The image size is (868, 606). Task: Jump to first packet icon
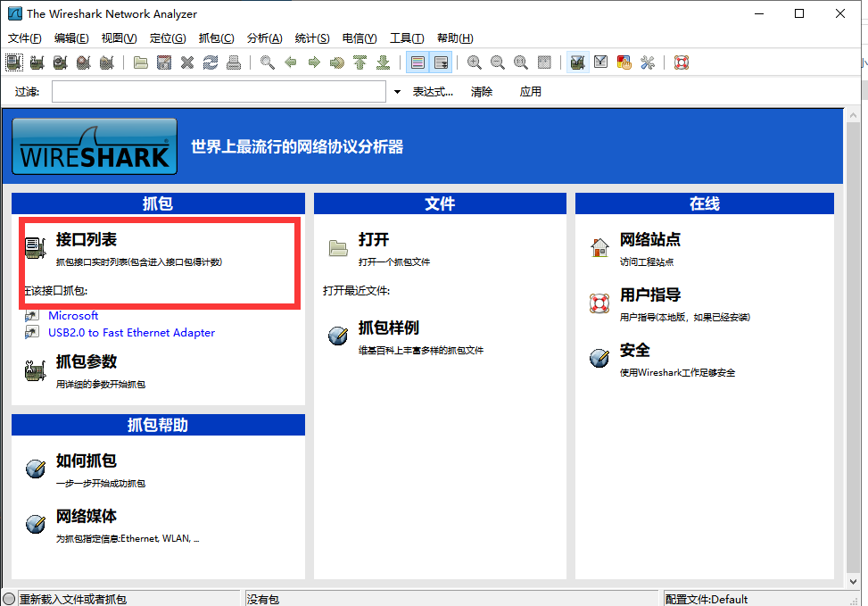pyautogui.click(x=360, y=62)
